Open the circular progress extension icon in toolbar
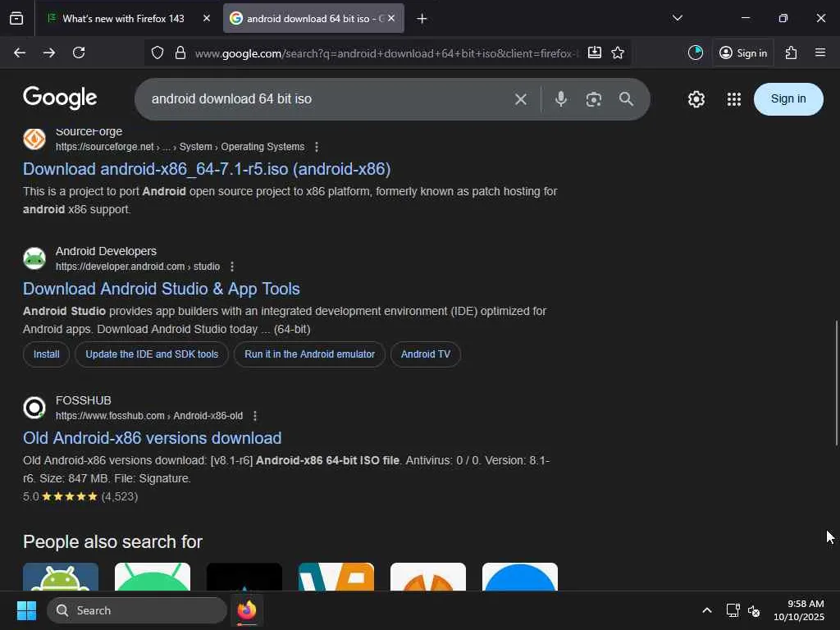The width and height of the screenshot is (840, 630). [x=696, y=52]
